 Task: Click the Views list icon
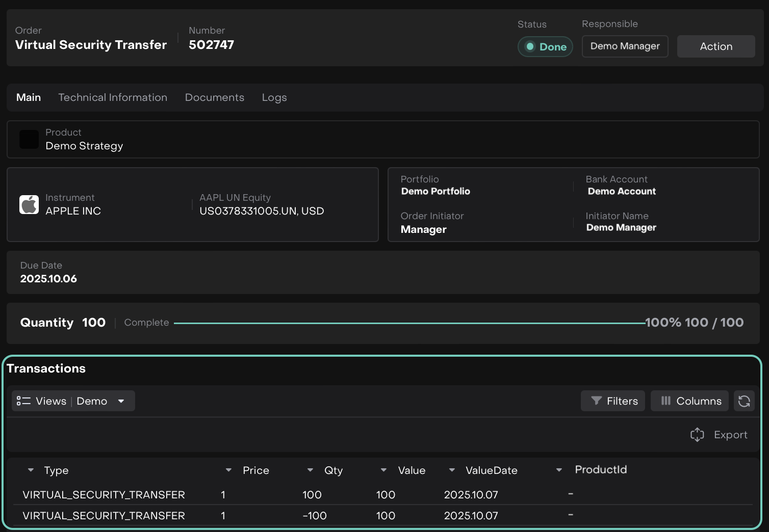pyautogui.click(x=23, y=401)
